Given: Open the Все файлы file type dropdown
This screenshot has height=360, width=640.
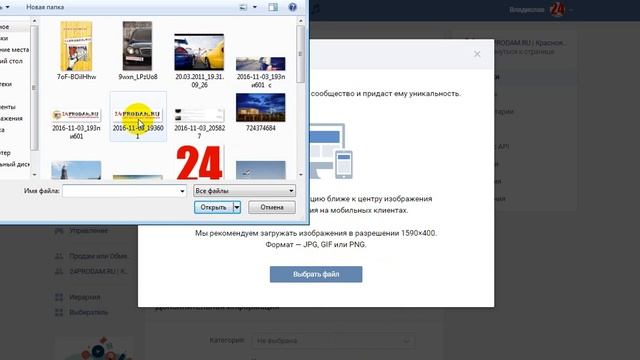Looking at the screenshot, I should click(244, 191).
